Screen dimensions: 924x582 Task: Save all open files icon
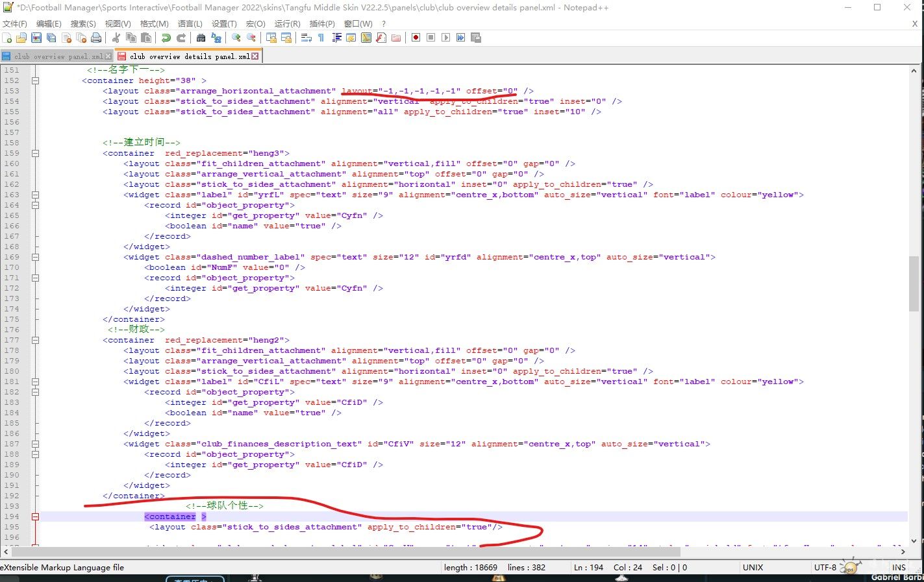[51, 38]
